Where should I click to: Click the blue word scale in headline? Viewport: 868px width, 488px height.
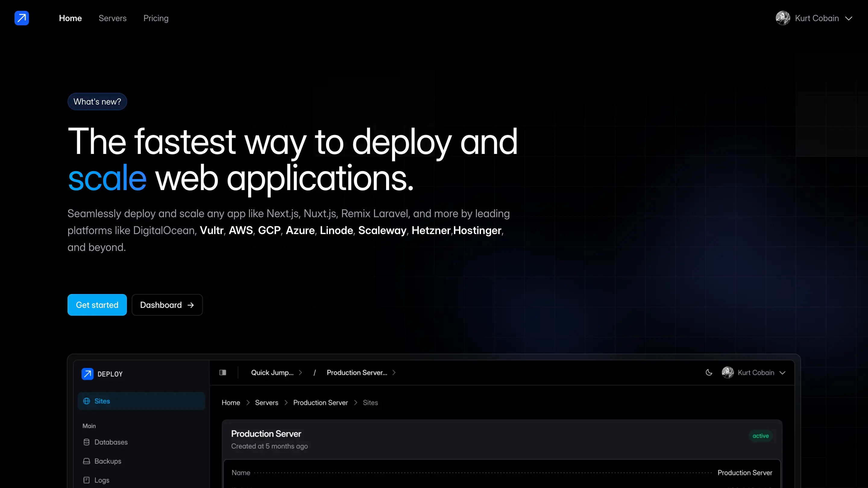click(107, 178)
